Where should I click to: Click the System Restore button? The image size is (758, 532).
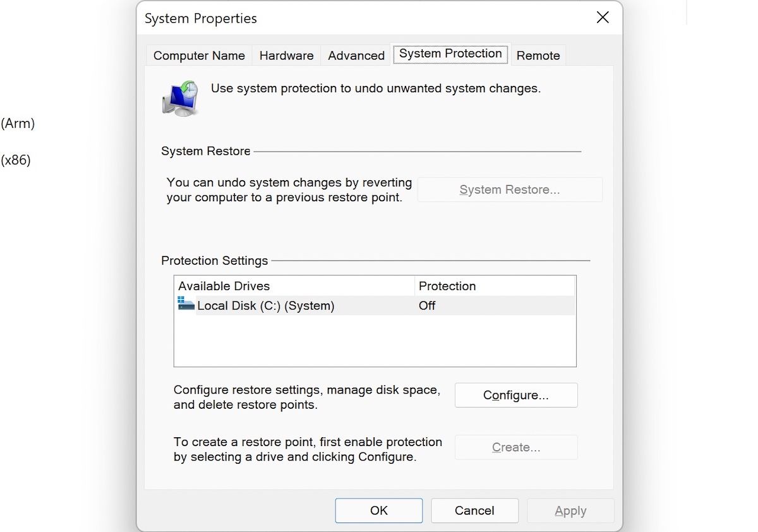click(509, 190)
